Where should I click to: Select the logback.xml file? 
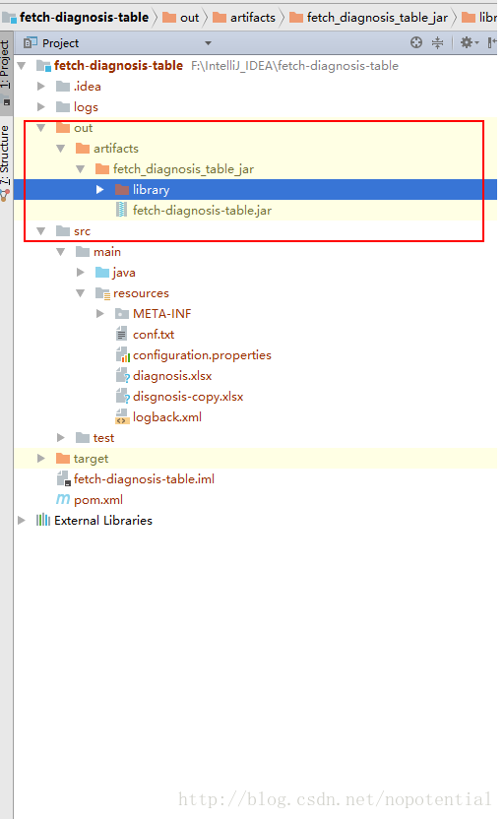(167, 417)
